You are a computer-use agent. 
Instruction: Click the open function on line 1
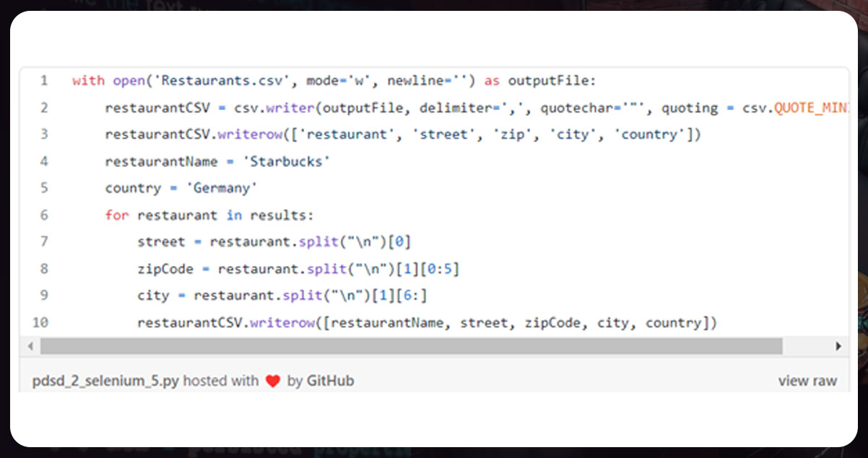[x=129, y=80]
